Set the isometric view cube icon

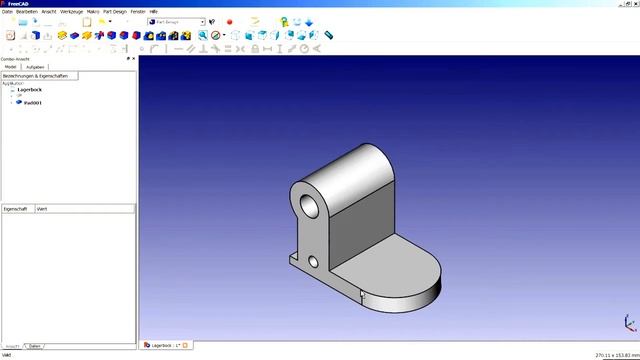(x=236, y=36)
